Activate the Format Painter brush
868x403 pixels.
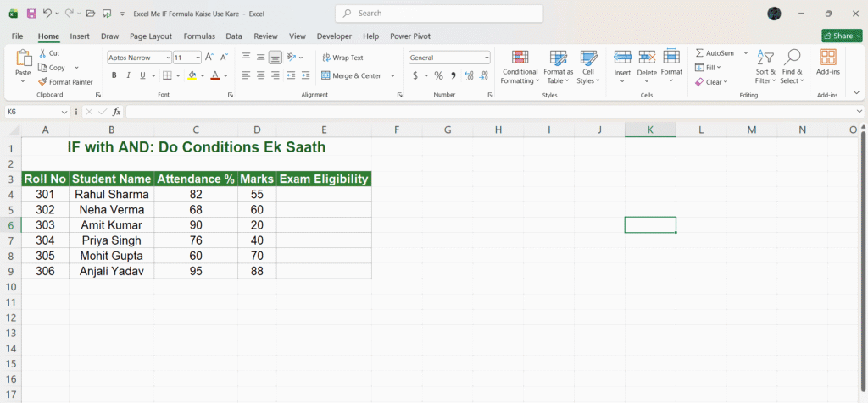click(42, 82)
